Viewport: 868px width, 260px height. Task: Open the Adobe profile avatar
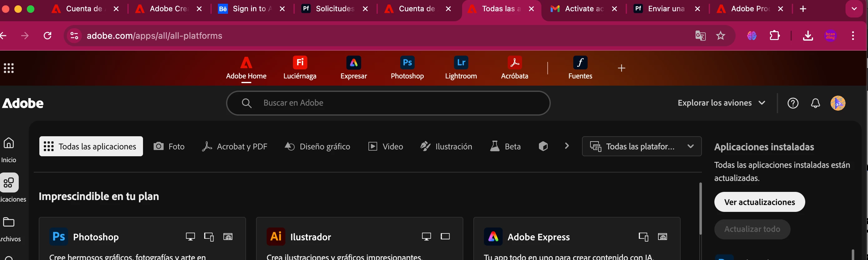[x=838, y=103]
